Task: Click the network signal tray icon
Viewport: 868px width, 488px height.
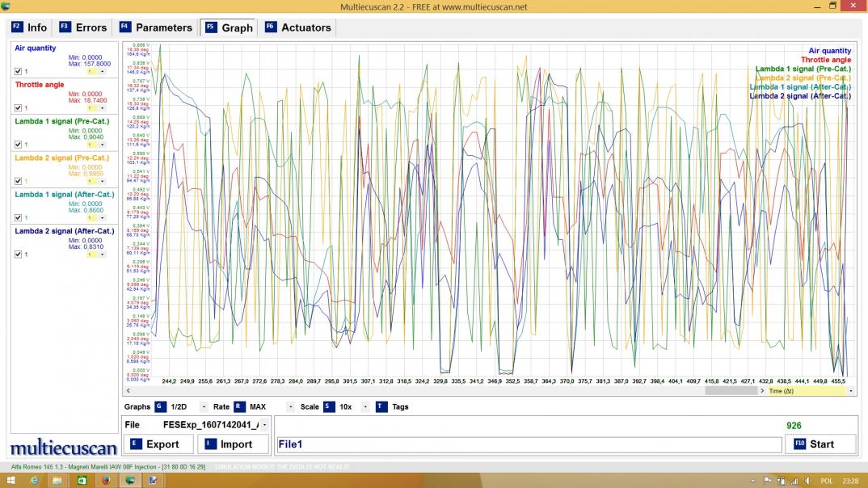Action: 794,481
